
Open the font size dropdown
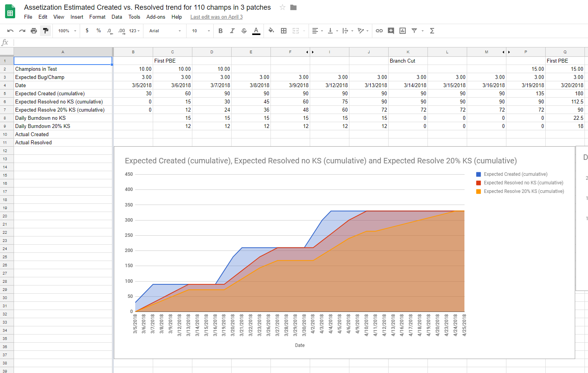tap(201, 31)
